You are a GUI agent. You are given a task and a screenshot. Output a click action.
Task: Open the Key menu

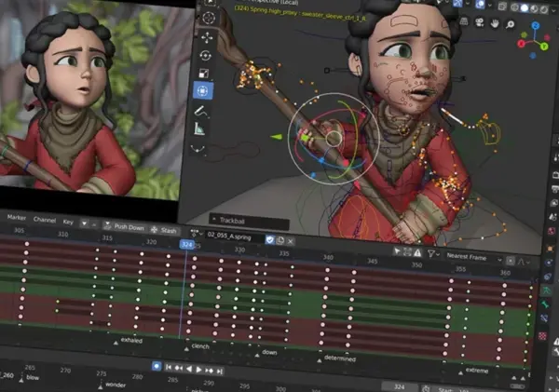pos(68,222)
